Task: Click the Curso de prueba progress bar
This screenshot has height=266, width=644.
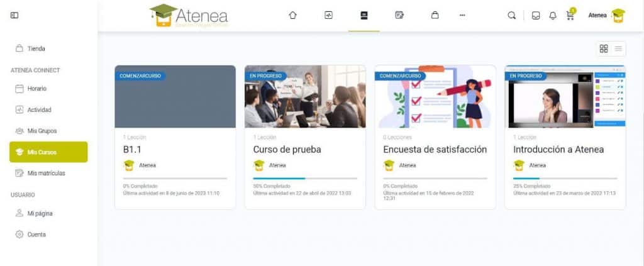Action: [305, 179]
